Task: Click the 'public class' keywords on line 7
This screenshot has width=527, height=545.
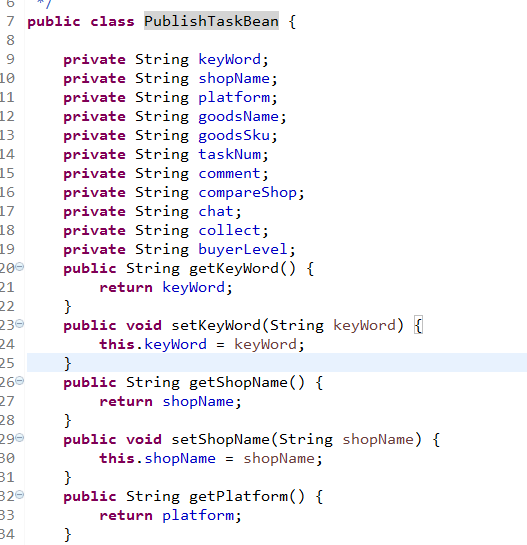Action: point(81,22)
